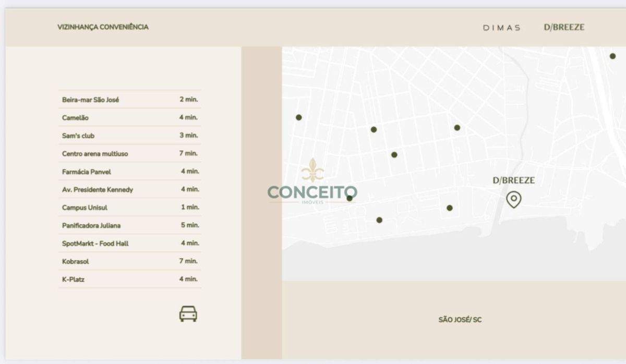Select Centro arena multiuso entry
The height and width of the screenshot is (364, 626).
click(x=129, y=153)
